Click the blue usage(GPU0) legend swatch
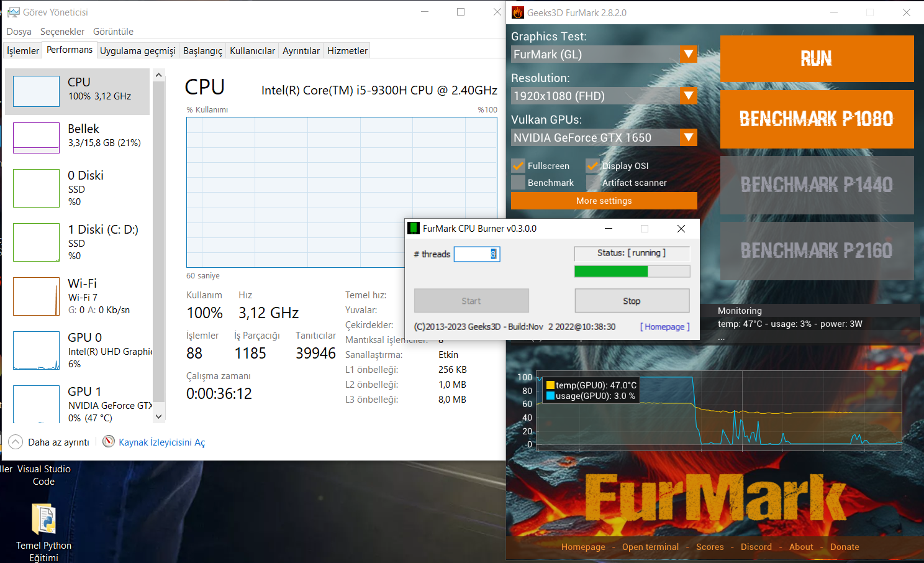The width and height of the screenshot is (924, 563). click(550, 396)
